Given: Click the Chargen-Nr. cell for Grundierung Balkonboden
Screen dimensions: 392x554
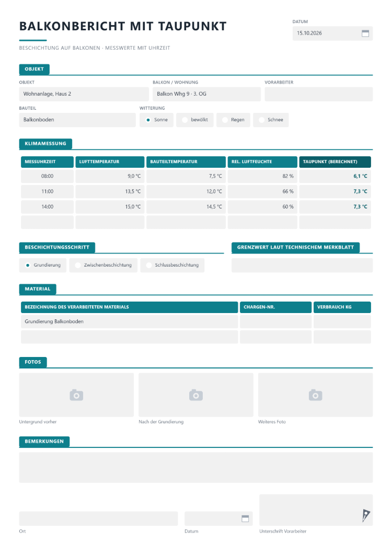Looking at the screenshot, I should coord(276,321).
